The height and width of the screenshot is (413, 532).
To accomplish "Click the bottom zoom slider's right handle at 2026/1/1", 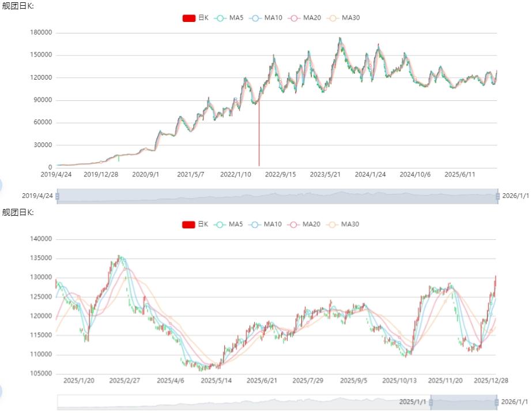I will click(497, 402).
